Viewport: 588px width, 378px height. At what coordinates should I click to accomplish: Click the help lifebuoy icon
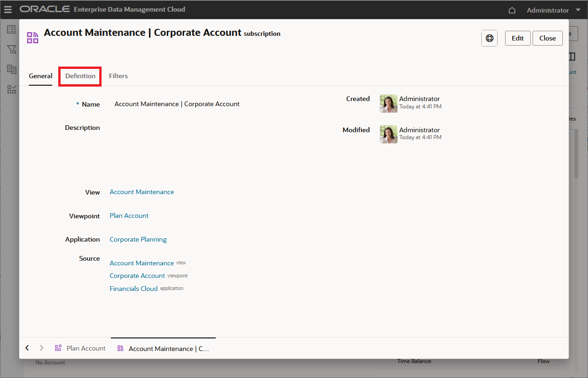(489, 38)
